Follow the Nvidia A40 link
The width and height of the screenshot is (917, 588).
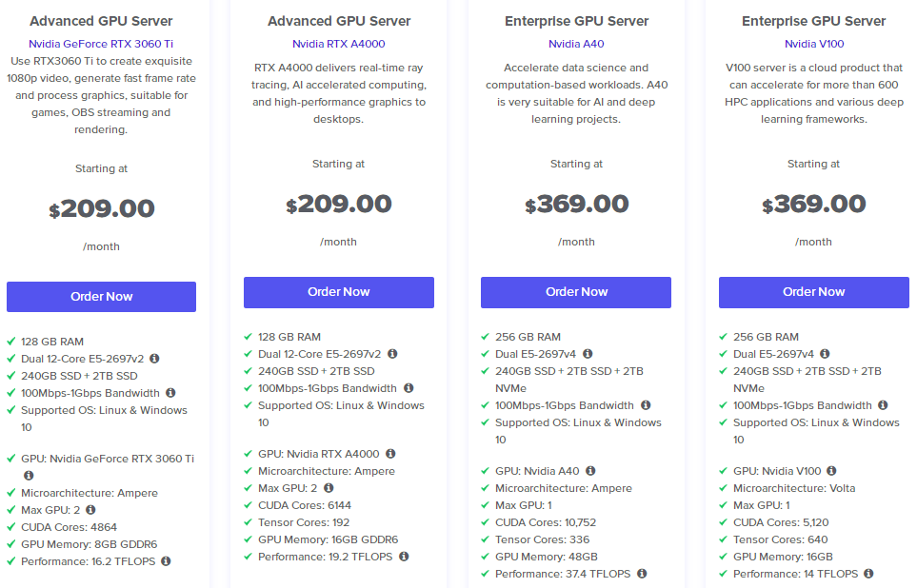(x=576, y=44)
